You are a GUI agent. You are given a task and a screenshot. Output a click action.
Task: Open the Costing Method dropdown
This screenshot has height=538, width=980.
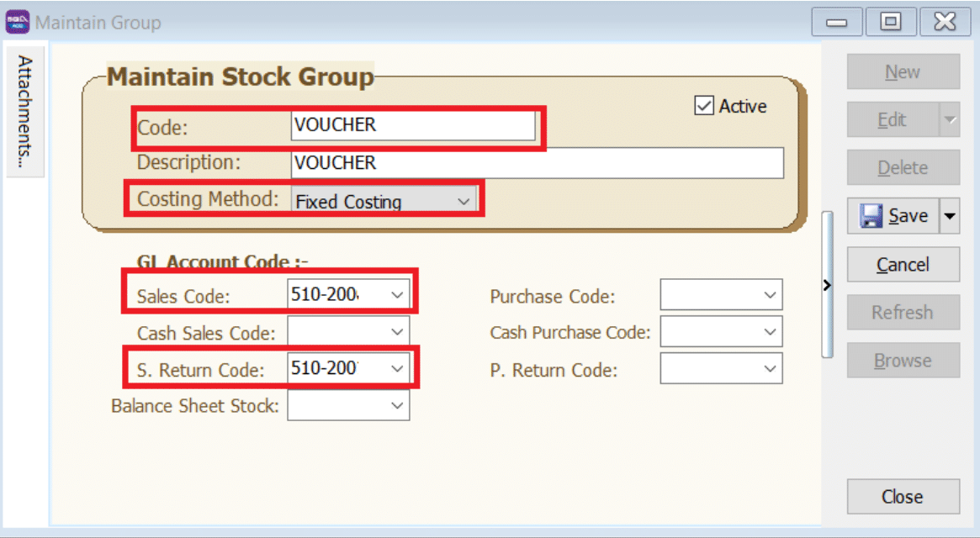click(463, 202)
